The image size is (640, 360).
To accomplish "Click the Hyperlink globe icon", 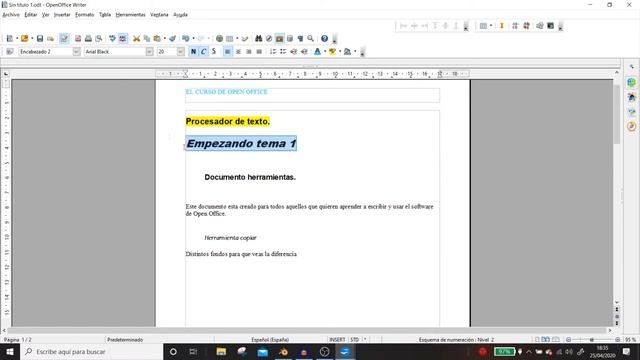I will [x=219, y=38].
